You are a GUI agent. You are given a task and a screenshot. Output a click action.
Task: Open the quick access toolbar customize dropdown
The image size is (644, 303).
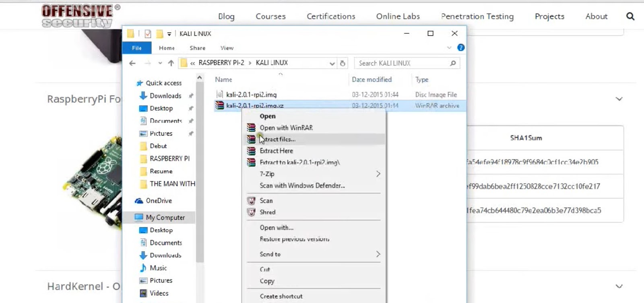pos(169,34)
